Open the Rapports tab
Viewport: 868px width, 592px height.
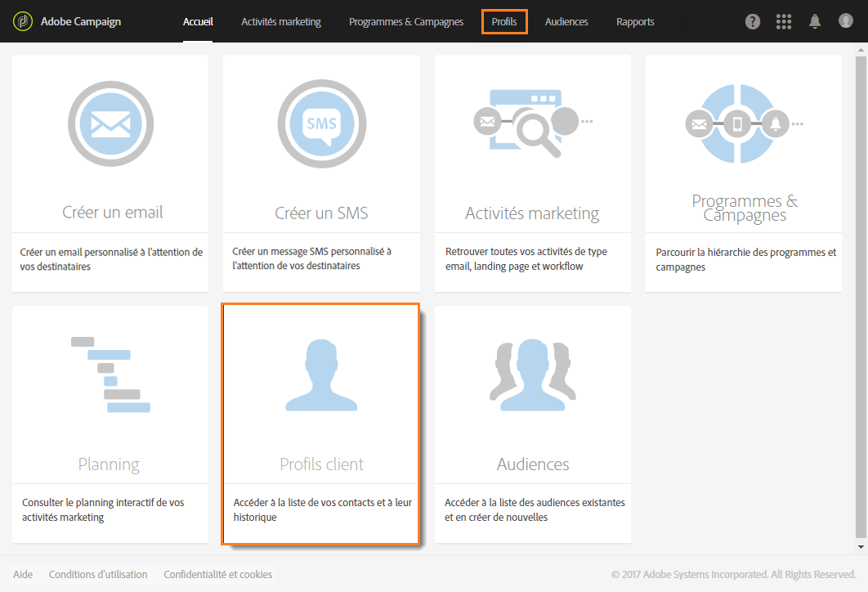(635, 21)
